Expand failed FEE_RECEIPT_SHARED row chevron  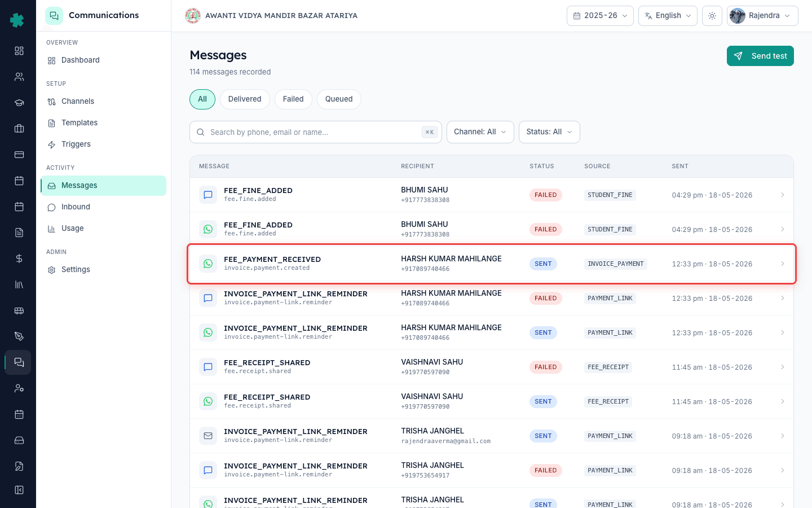click(782, 367)
